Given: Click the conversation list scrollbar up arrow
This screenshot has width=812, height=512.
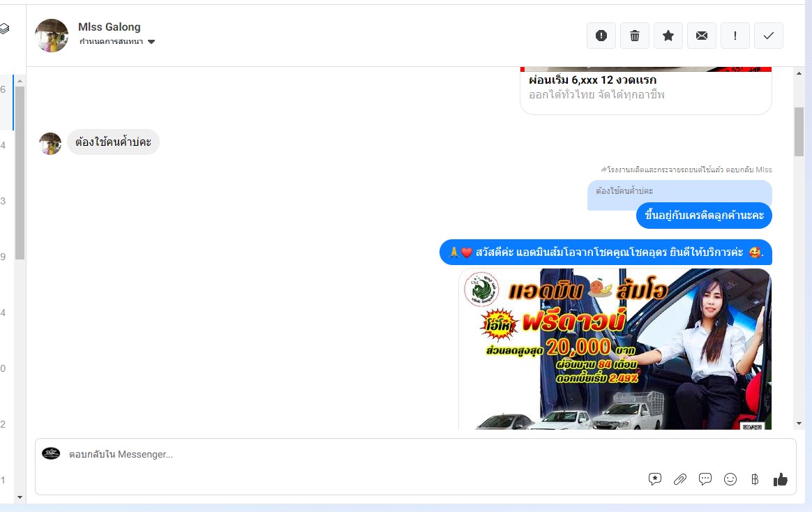Looking at the screenshot, I should (x=20, y=81).
